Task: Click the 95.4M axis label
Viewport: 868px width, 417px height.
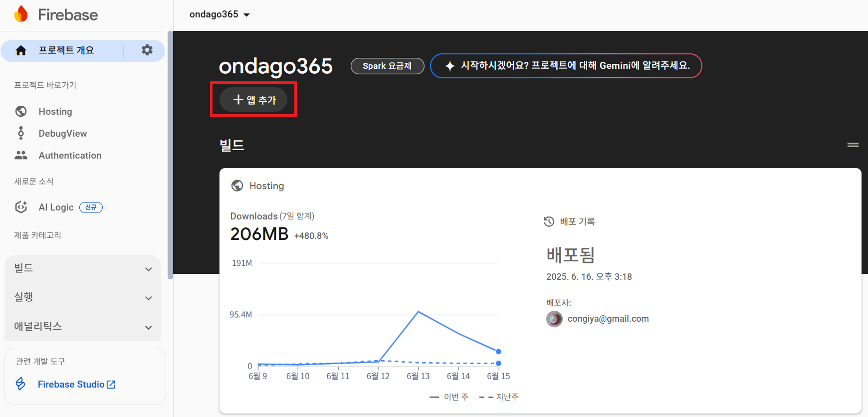Action: (x=240, y=315)
